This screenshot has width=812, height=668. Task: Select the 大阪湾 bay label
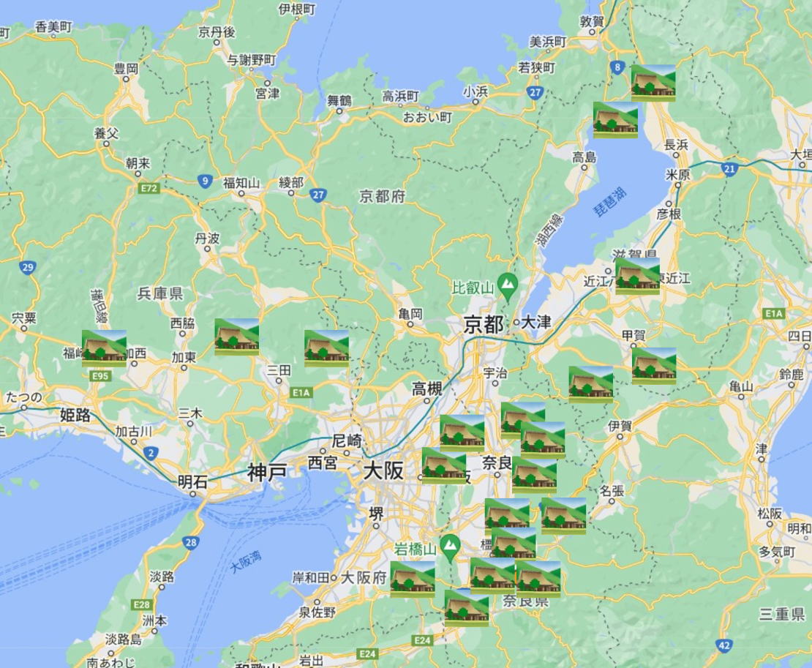(246, 563)
